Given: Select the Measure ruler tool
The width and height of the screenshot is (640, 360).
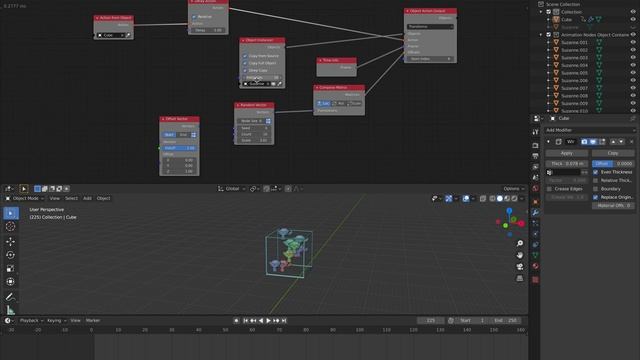Looking at the screenshot, I should [11, 310].
